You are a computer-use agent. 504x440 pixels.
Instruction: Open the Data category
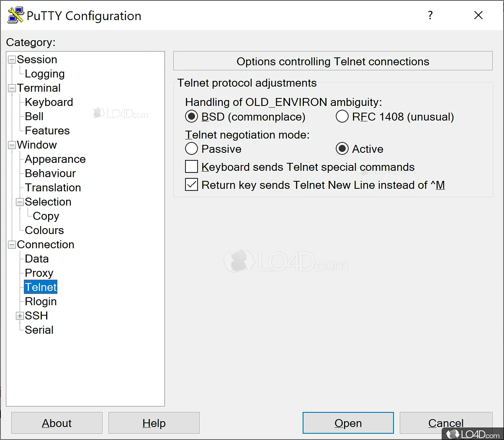click(37, 259)
